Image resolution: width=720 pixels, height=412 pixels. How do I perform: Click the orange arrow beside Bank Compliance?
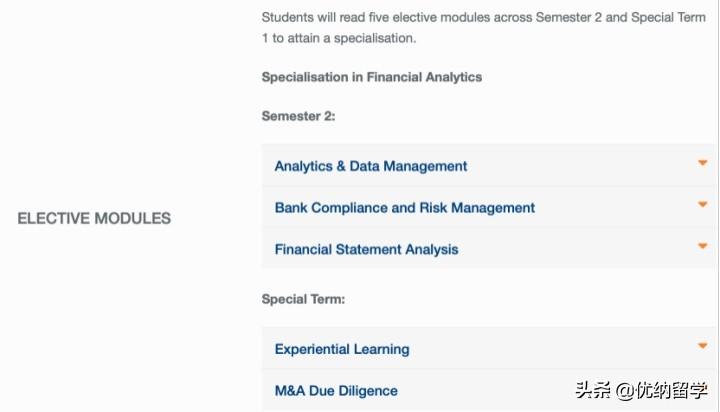click(702, 205)
